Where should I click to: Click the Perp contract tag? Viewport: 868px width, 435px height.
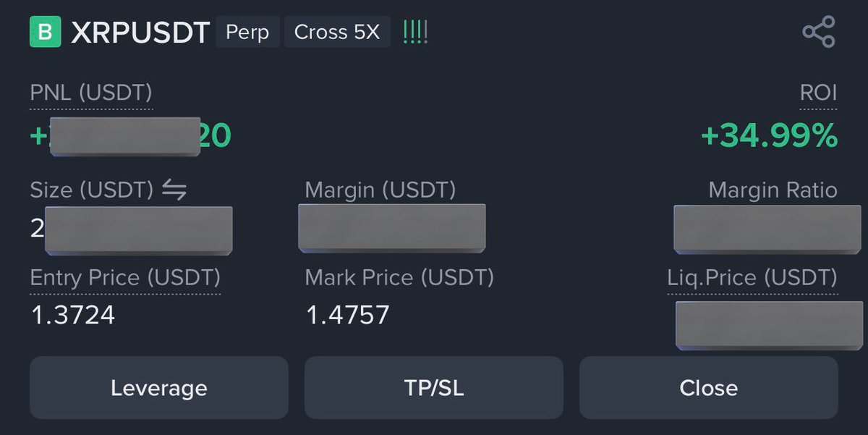247,33
